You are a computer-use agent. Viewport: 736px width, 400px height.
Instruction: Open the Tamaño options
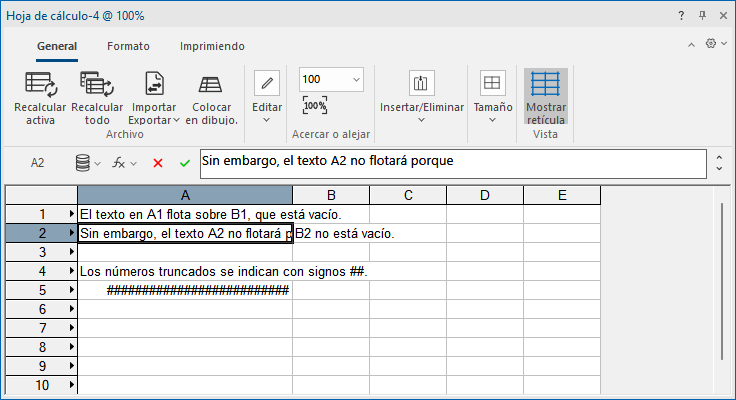(x=492, y=97)
